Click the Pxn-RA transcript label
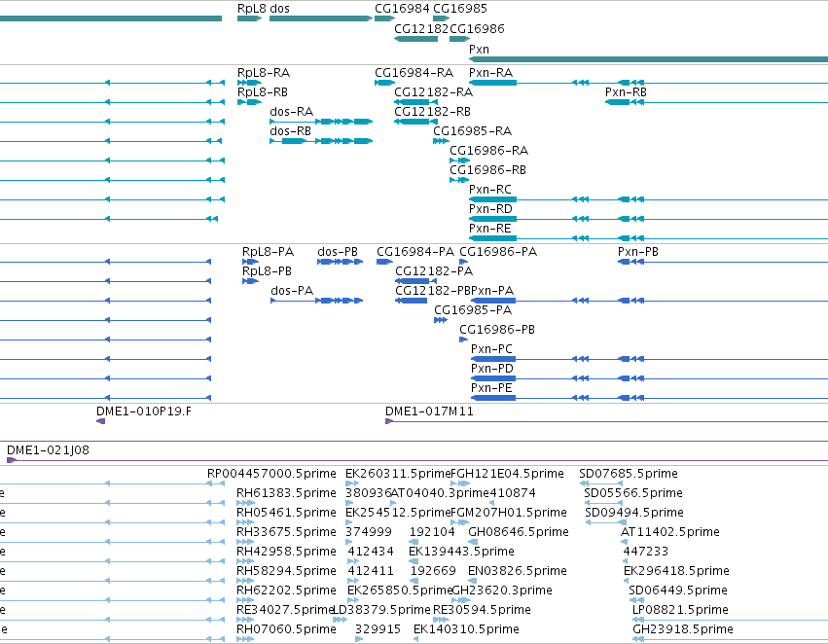This screenshot has width=828, height=644. click(491, 72)
